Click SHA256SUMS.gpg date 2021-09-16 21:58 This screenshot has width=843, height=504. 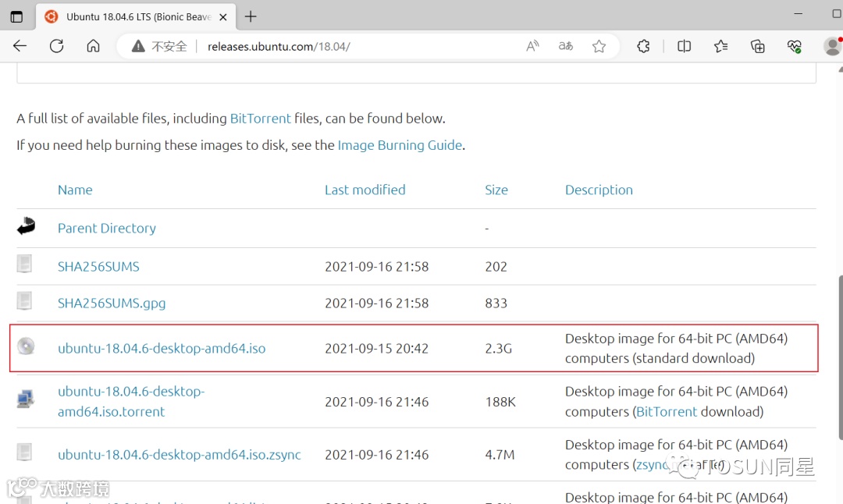[377, 303]
